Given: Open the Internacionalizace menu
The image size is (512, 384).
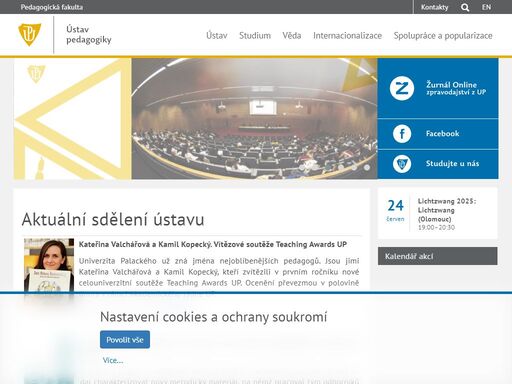Looking at the screenshot, I should tap(347, 35).
